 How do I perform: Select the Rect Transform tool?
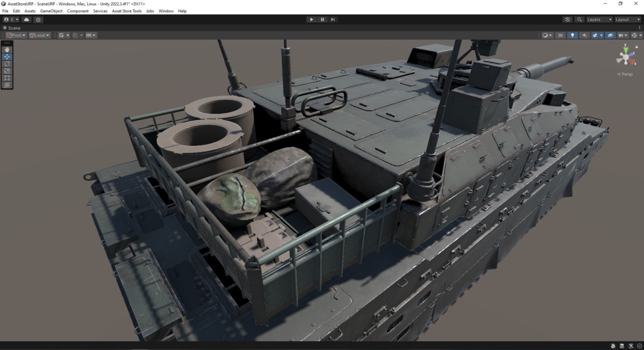point(7,77)
